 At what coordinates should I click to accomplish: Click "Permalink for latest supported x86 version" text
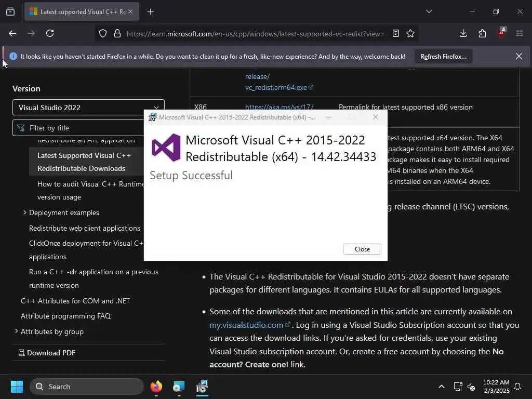(405, 107)
